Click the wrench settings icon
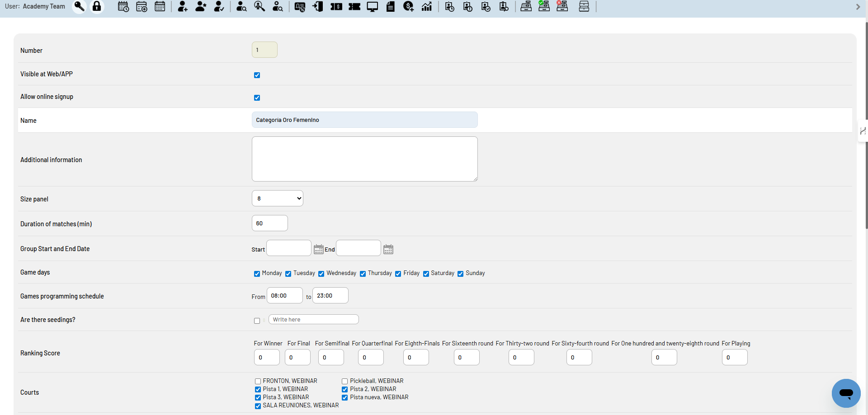The image size is (868, 415). (x=79, y=6)
